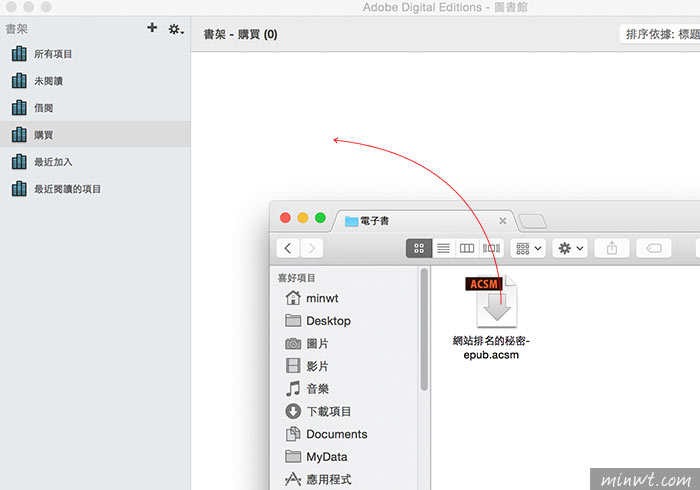Image resolution: width=700 pixels, height=490 pixels.
Task: Click the books icon beside 所有項目
Action: tap(19, 54)
